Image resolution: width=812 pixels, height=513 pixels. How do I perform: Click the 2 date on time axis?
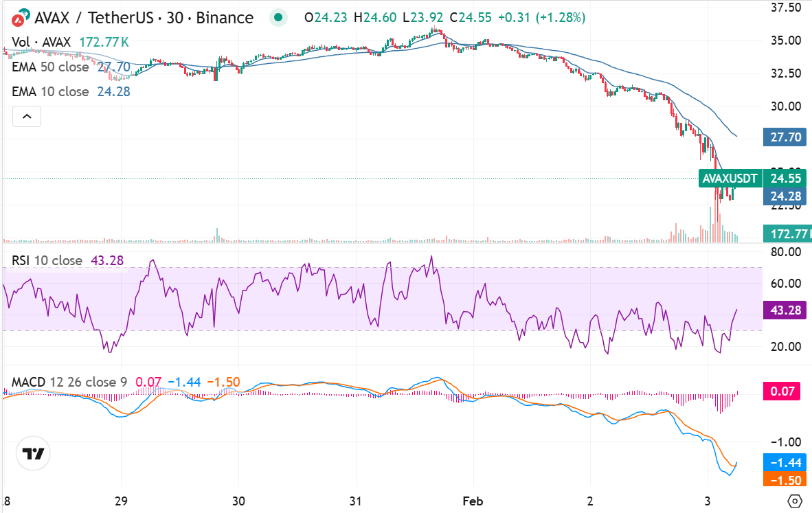[590, 501]
